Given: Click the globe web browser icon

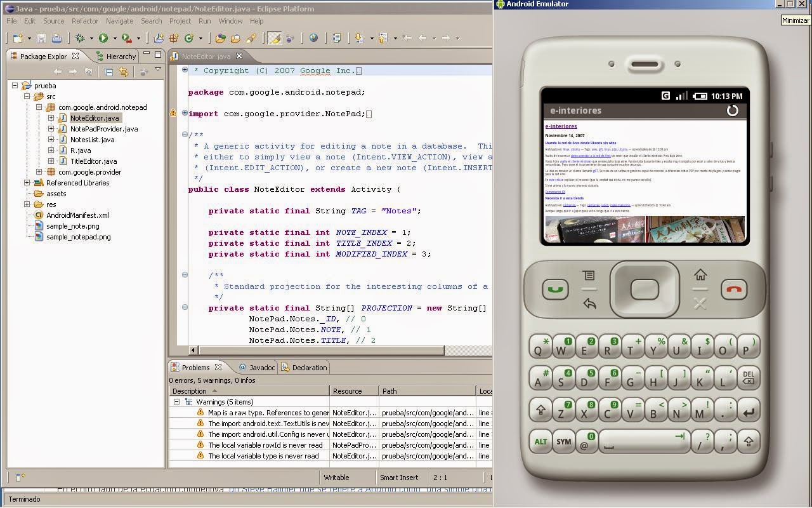Looking at the screenshot, I should click(313, 38).
